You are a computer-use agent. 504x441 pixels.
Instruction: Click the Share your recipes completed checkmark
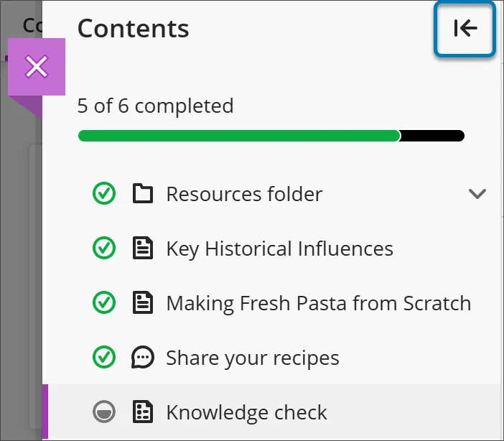point(104,358)
